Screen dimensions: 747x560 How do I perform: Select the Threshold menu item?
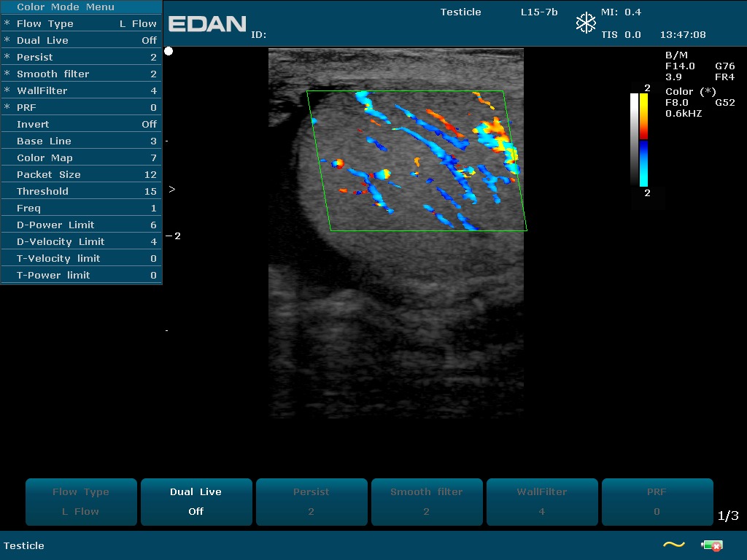(x=81, y=191)
